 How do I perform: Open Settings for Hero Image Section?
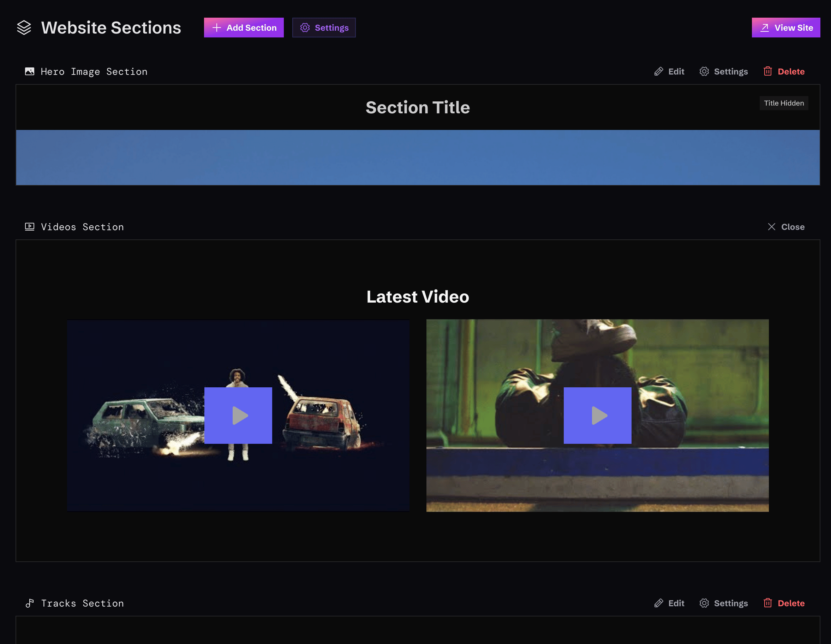coord(723,72)
